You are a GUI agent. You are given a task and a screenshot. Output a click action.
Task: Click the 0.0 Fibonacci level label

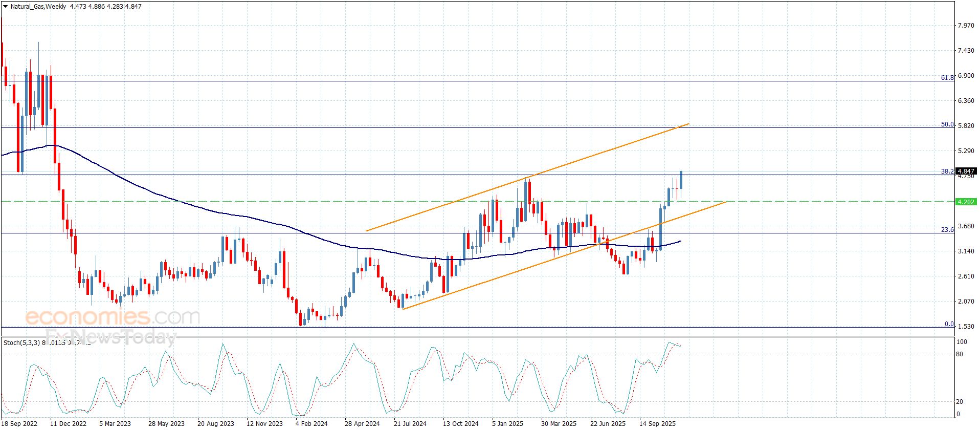949,324
